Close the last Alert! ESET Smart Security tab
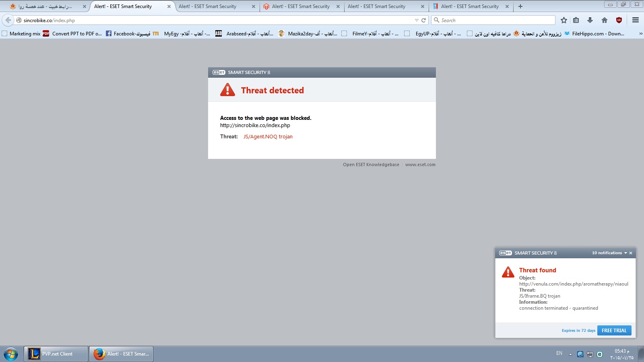The height and width of the screenshot is (362, 644). pyautogui.click(x=507, y=6)
